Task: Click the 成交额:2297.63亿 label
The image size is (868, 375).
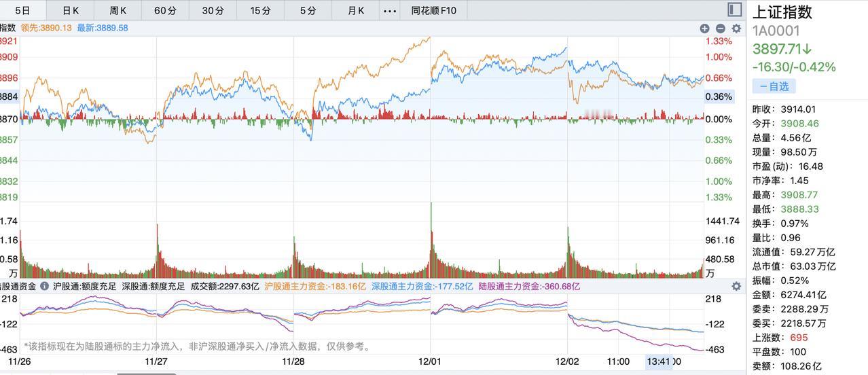Action: 225,287
